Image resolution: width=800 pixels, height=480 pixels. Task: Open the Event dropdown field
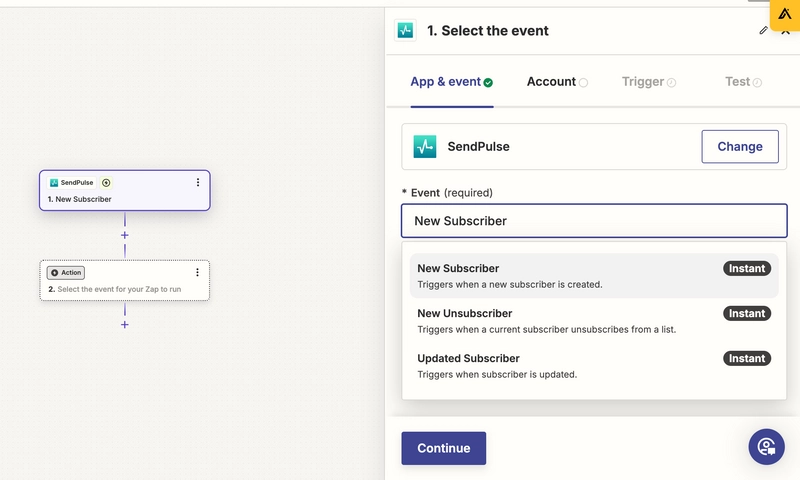[594, 221]
